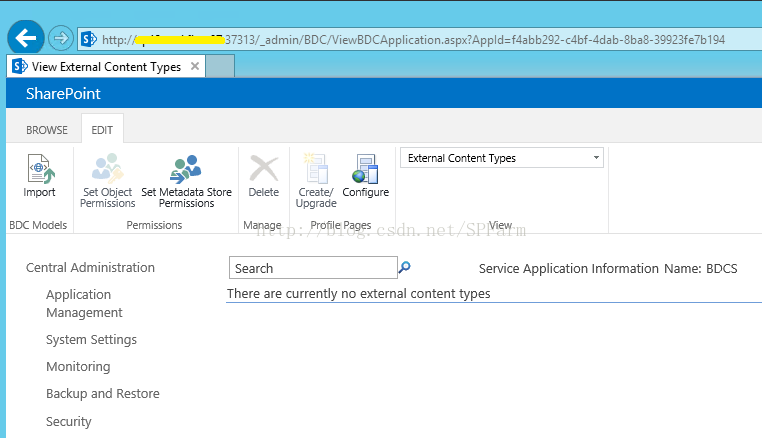Navigate to Backup and Restore

pyautogui.click(x=103, y=393)
